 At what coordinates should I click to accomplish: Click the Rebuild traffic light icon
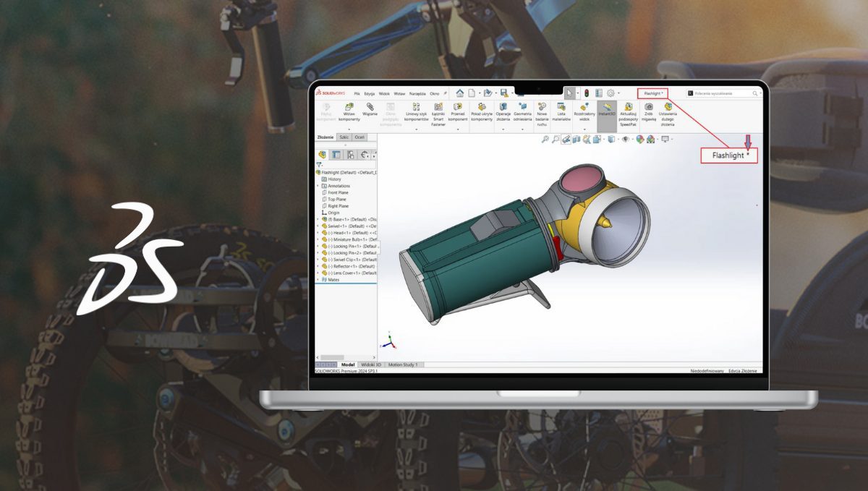point(587,93)
